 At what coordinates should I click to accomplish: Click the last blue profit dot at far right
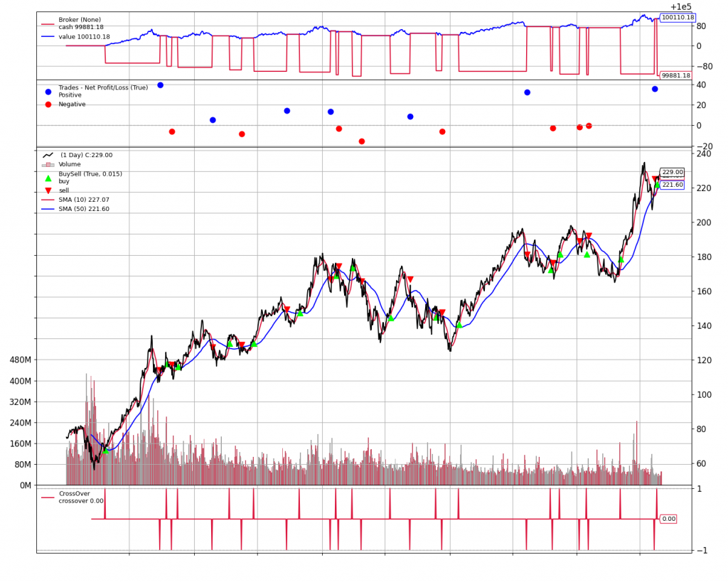pyautogui.click(x=655, y=89)
